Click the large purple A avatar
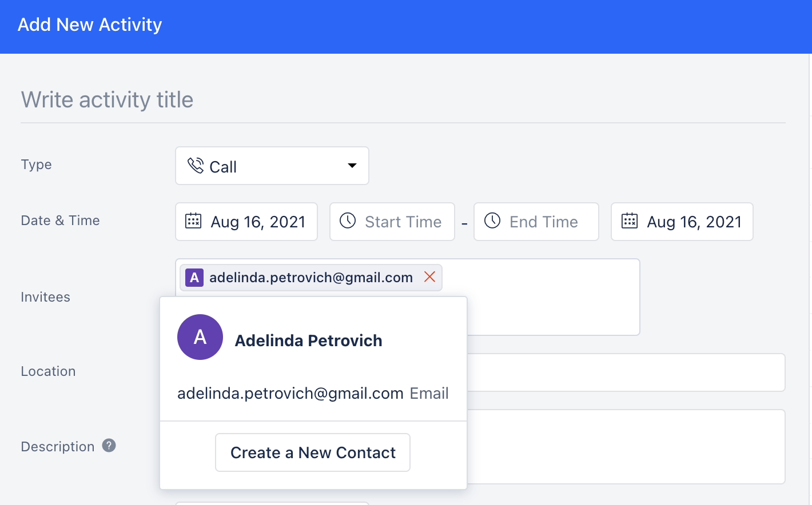 (x=200, y=337)
